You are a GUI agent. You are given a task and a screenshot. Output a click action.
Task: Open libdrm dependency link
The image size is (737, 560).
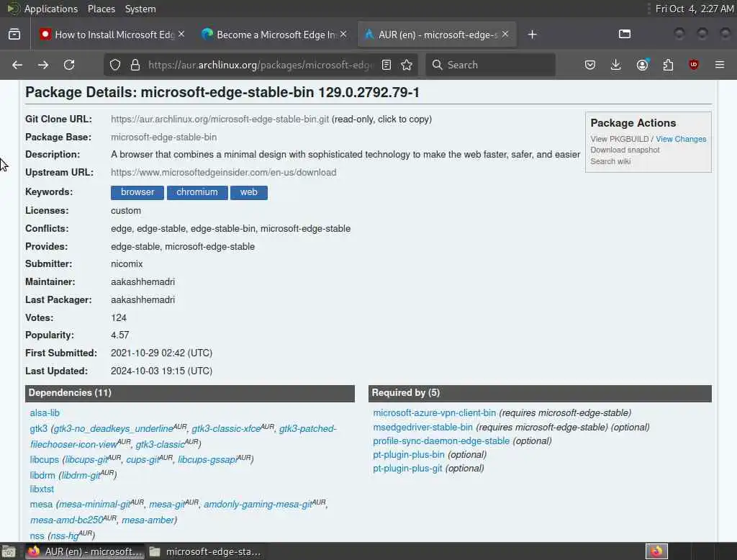point(42,475)
